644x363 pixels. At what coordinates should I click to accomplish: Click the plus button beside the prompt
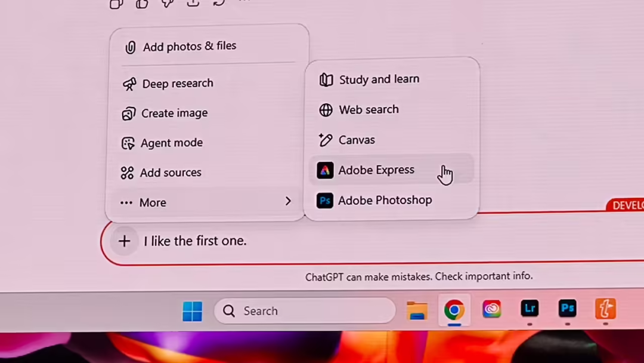coord(125,241)
